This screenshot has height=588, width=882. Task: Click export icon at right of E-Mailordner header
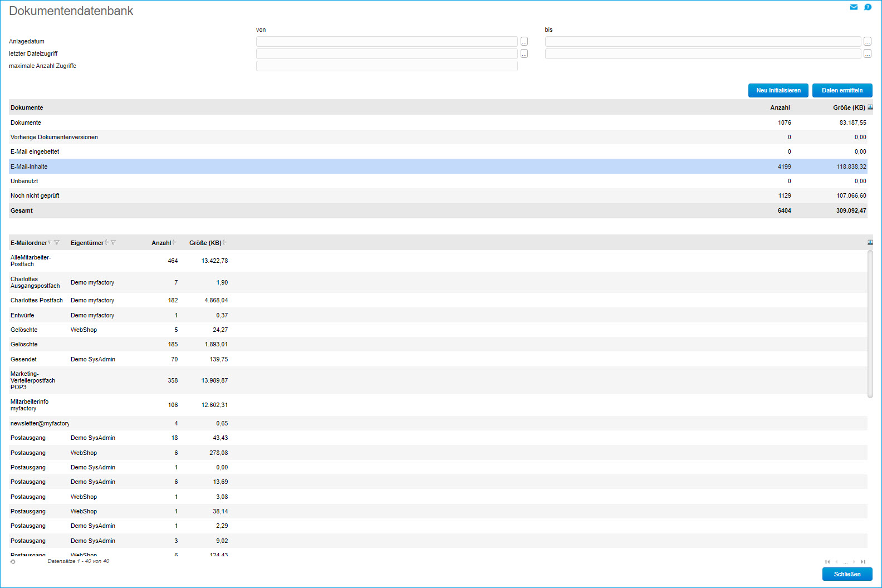tap(870, 243)
